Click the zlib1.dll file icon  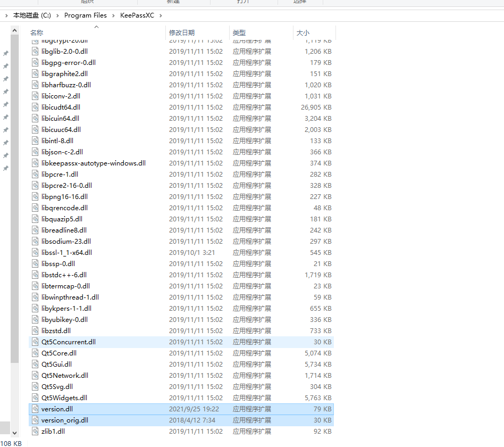point(35,432)
